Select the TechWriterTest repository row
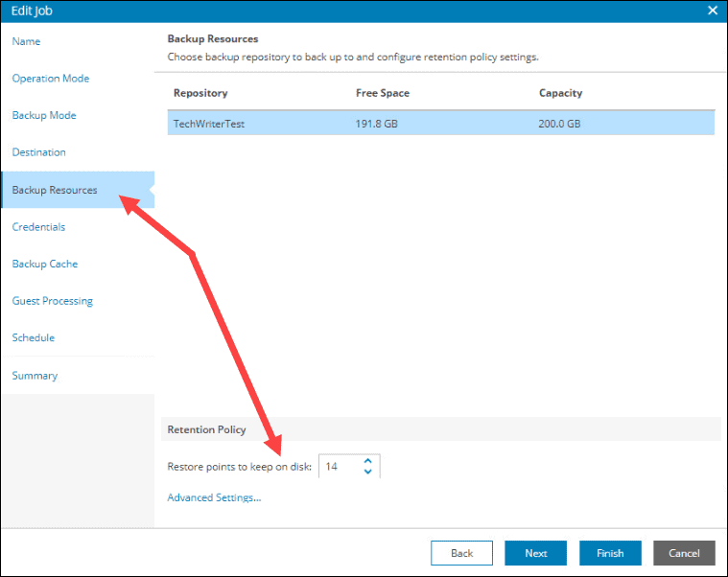Screen dimensions: 728x577 pyautogui.click(x=440, y=124)
